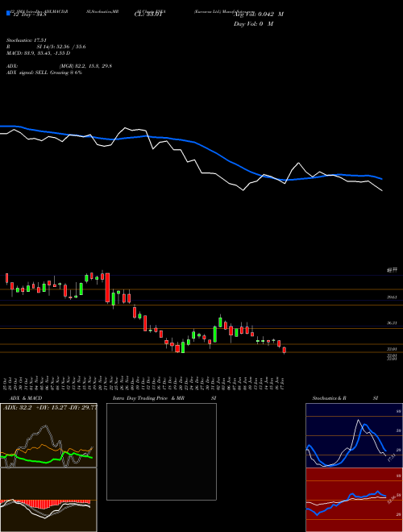Click the 'Stochastics: 17.51' reading

point(27,40)
